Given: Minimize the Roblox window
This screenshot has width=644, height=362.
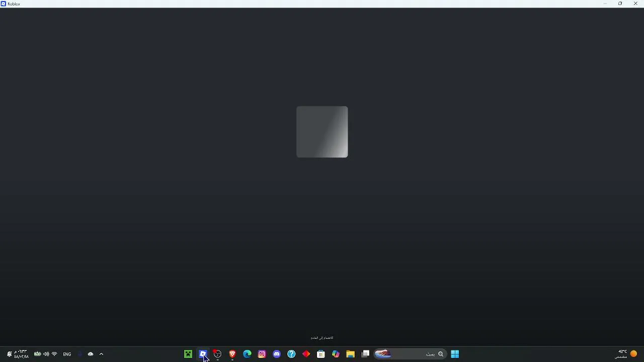Looking at the screenshot, I should pos(605,4).
